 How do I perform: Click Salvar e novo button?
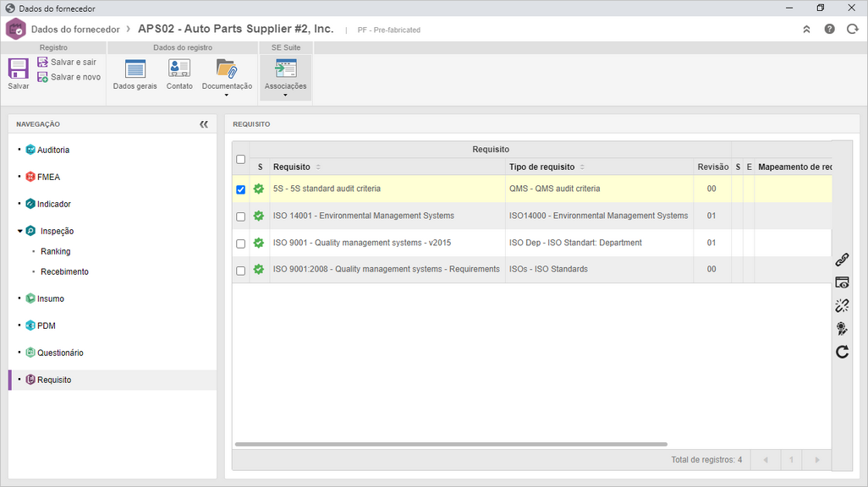pyautogui.click(x=69, y=77)
